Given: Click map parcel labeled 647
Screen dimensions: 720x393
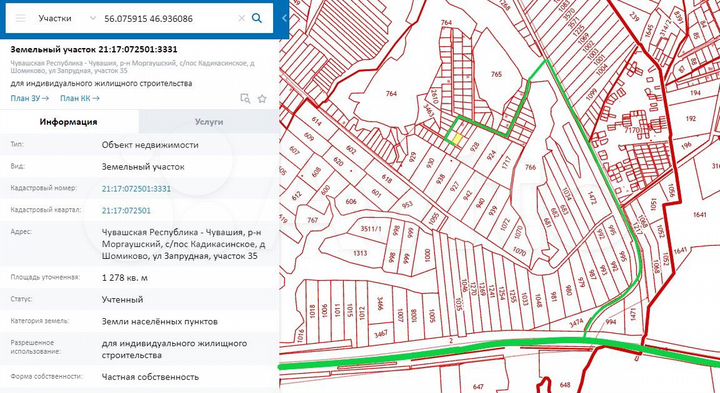Looking at the screenshot, I should tap(478, 387).
